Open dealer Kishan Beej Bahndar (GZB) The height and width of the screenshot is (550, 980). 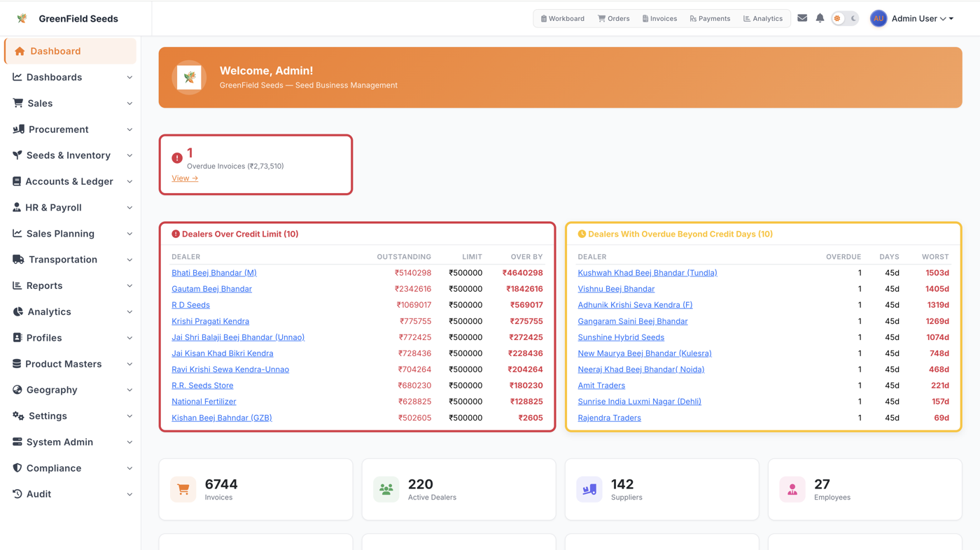[x=222, y=418]
